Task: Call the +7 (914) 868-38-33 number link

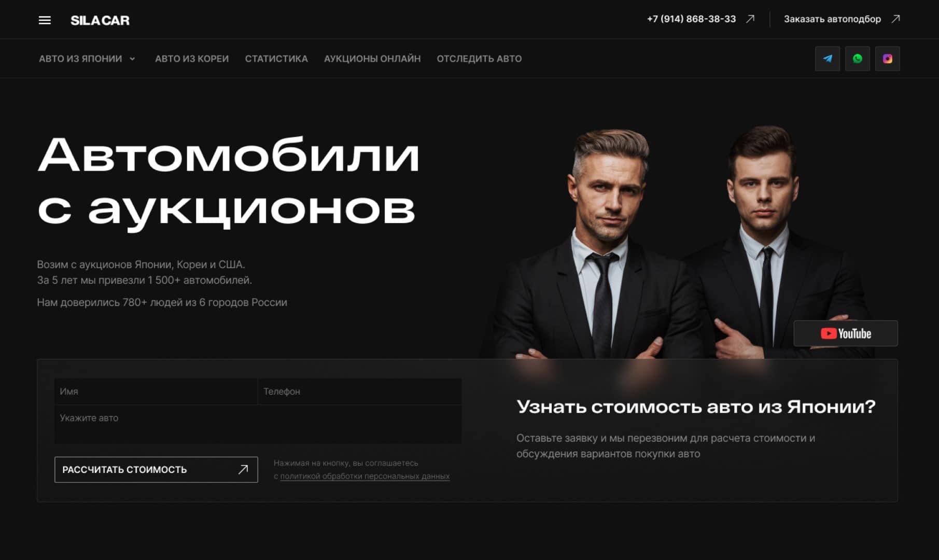Action: coord(691,19)
